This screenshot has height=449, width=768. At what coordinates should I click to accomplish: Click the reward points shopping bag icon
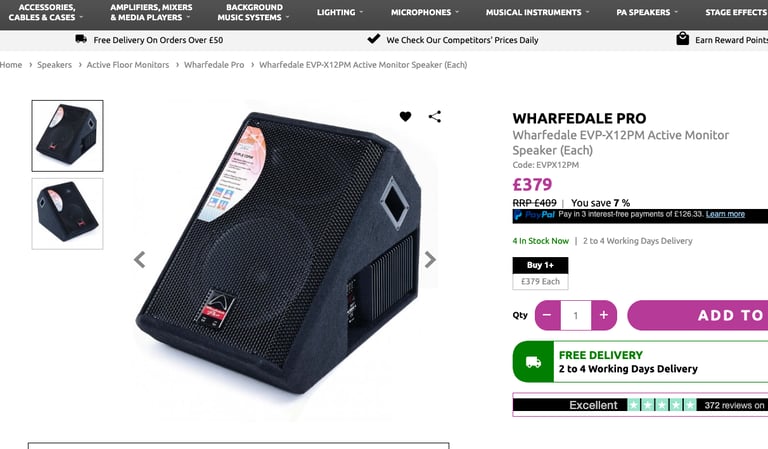pos(682,39)
